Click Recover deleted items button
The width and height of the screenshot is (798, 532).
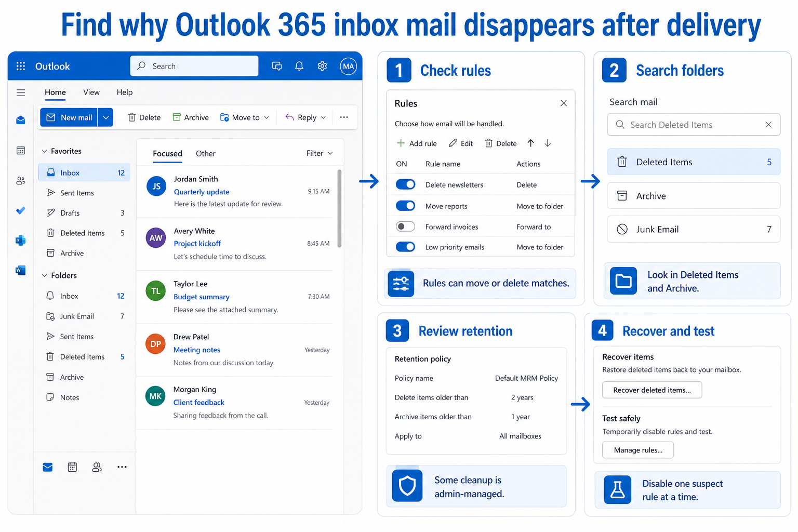tap(652, 390)
